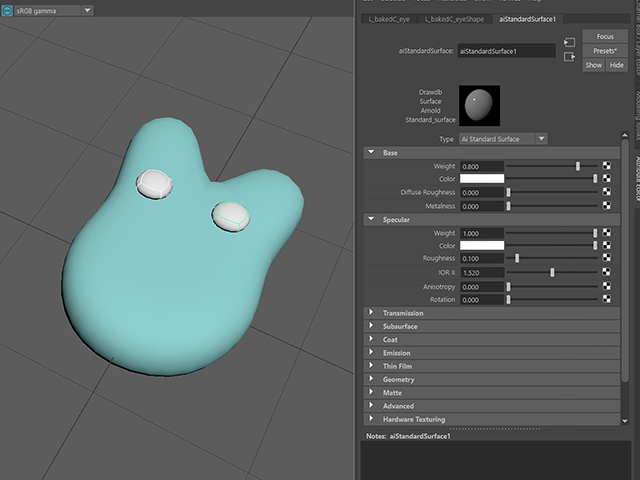Screen dimensions: 640x480
Task: Collapse the Base section
Action: (371, 152)
